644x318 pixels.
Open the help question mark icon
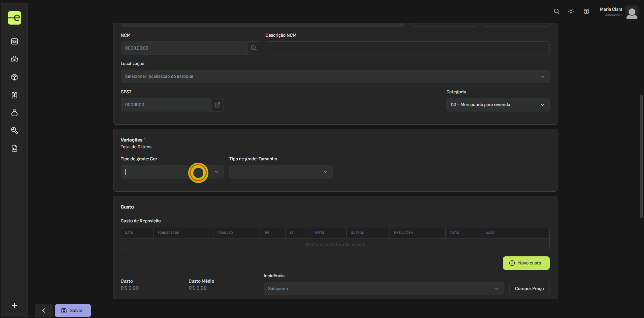[x=586, y=11]
